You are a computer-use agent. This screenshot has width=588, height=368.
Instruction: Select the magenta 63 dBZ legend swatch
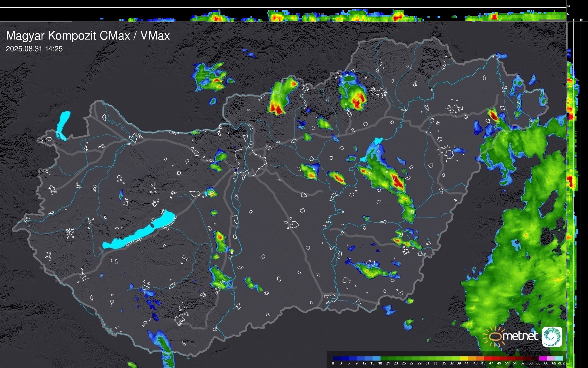543,358
